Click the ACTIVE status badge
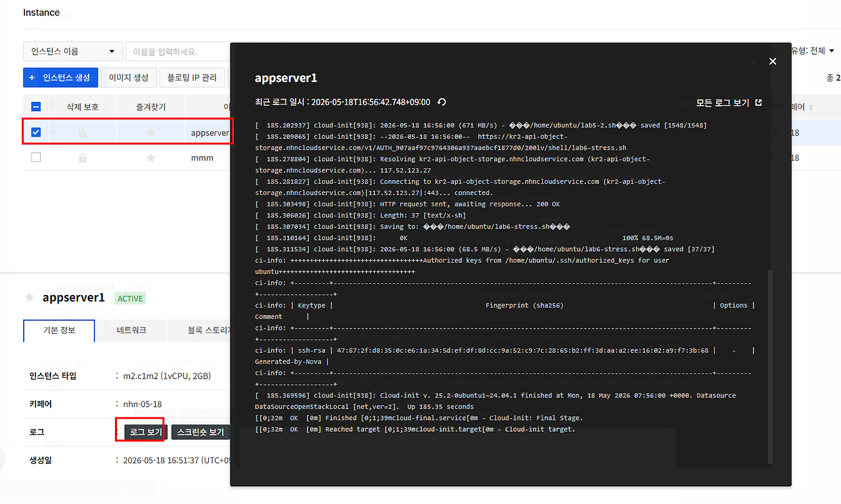This screenshot has height=504, width=841. 130,298
